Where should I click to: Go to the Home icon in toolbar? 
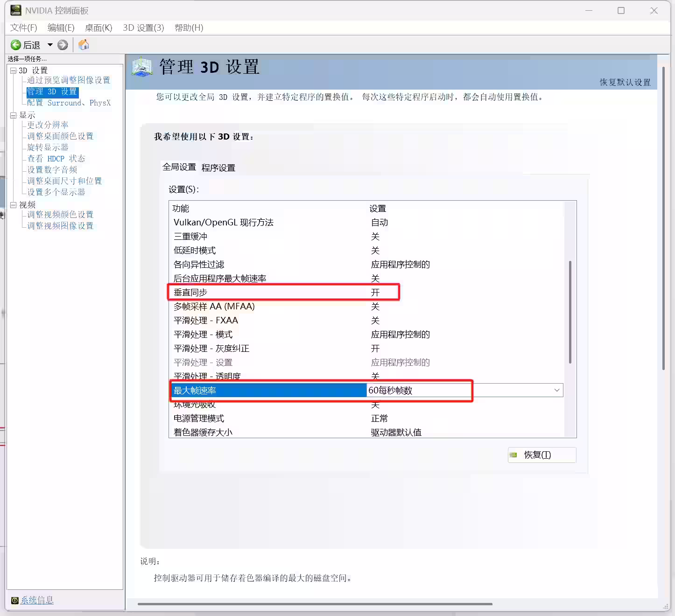tap(84, 45)
